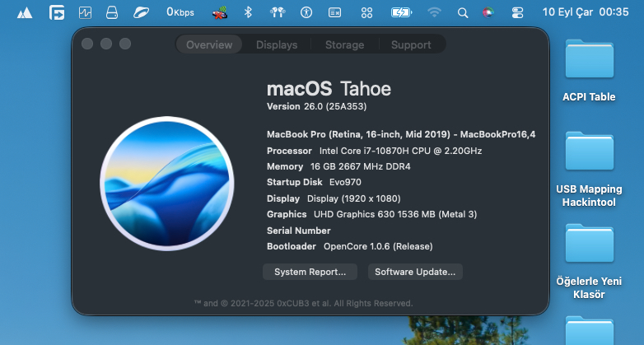The image size is (644, 345).
Task: Close the About This Mac window
Action: (87, 44)
